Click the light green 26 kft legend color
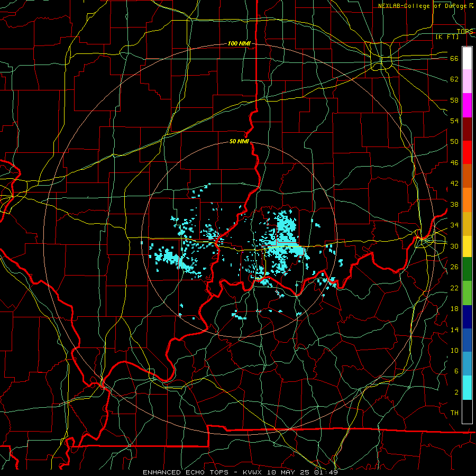The image size is (476, 476). pyautogui.click(x=467, y=293)
